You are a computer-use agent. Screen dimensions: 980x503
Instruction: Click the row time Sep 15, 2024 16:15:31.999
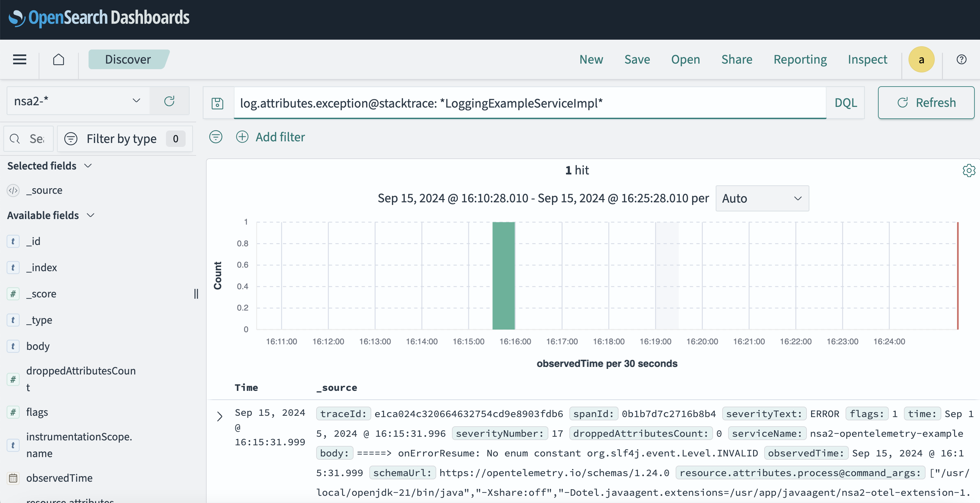270,427
